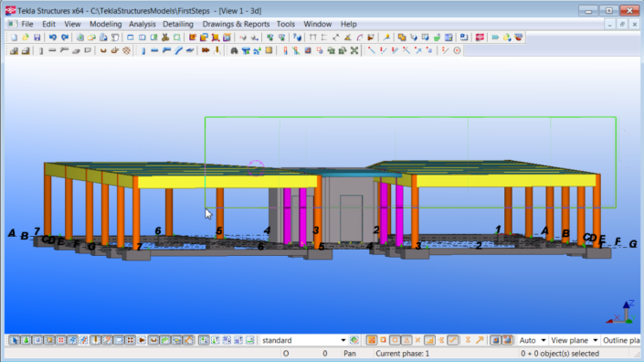The height and width of the screenshot is (362, 644).
Task: Click the selection filter settings icon beside standard
Action: click(x=354, y=340)
